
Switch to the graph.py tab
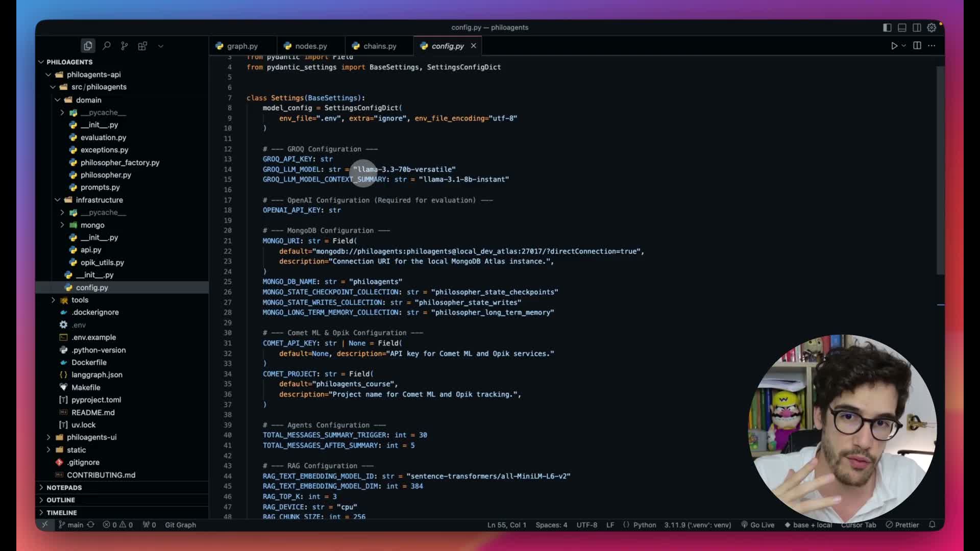[x=242, y=46]
